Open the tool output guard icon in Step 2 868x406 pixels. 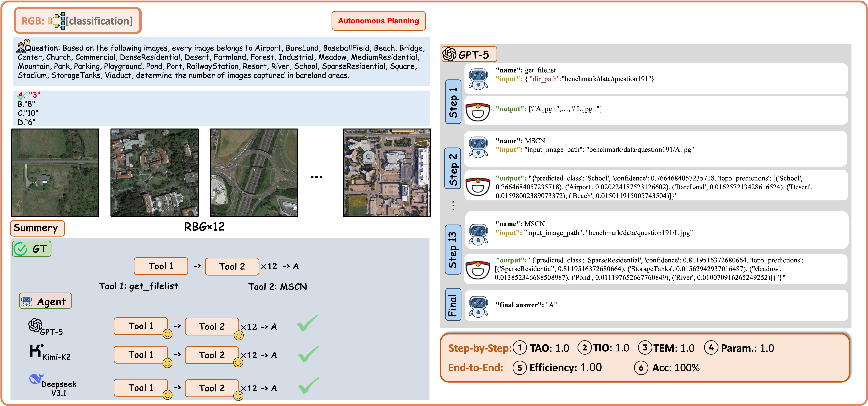tap(478, 187)
